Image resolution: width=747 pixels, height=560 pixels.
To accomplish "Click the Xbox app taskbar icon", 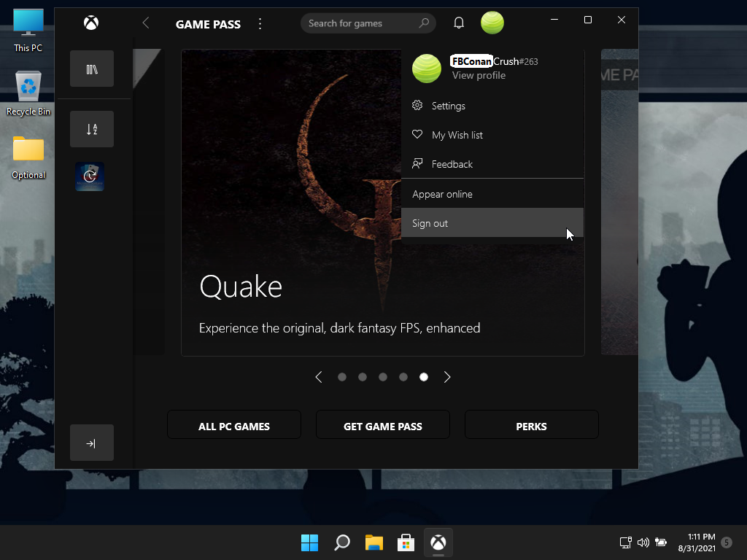I will (438, 542).
